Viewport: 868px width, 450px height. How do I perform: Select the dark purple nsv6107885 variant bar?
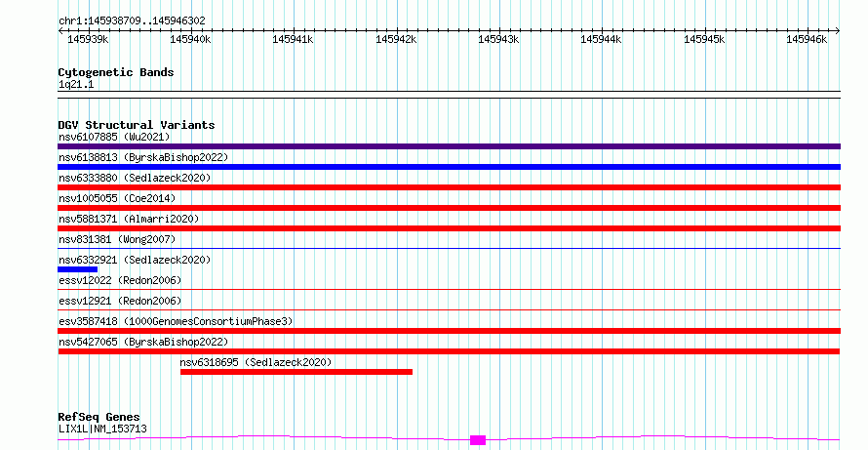(449, 146)
